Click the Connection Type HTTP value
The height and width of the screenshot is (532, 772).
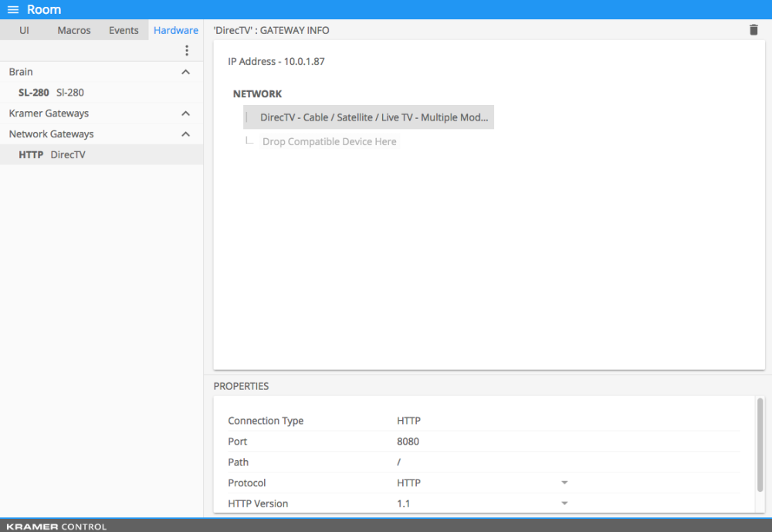(x=408, y=421)
